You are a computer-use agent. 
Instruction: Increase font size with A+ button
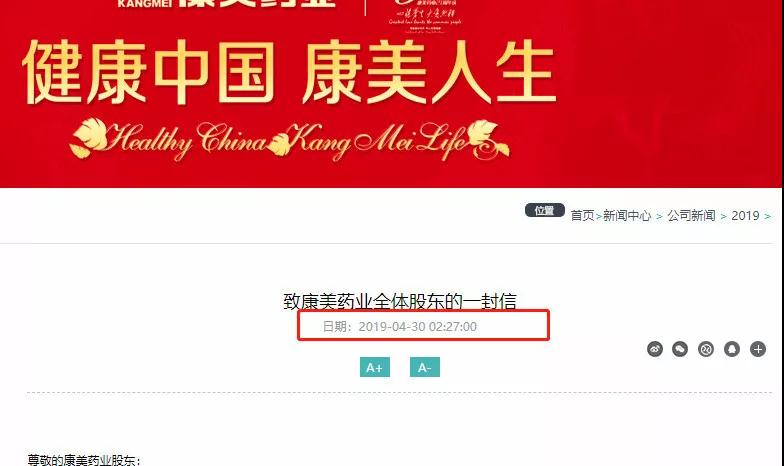pos(374,367)
